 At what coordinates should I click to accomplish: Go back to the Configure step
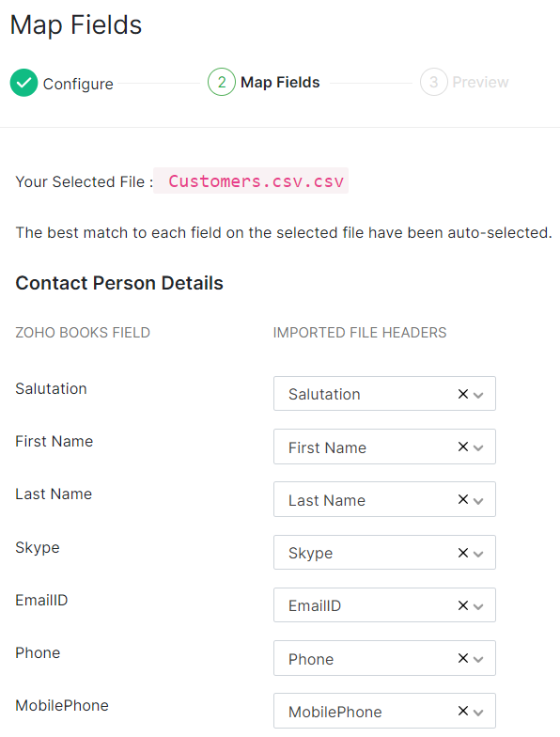[x=78, y=84]
